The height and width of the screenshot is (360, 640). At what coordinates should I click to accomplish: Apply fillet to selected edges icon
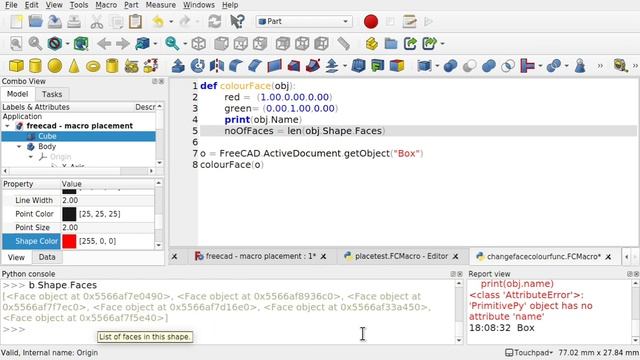[x=236, y=66]
